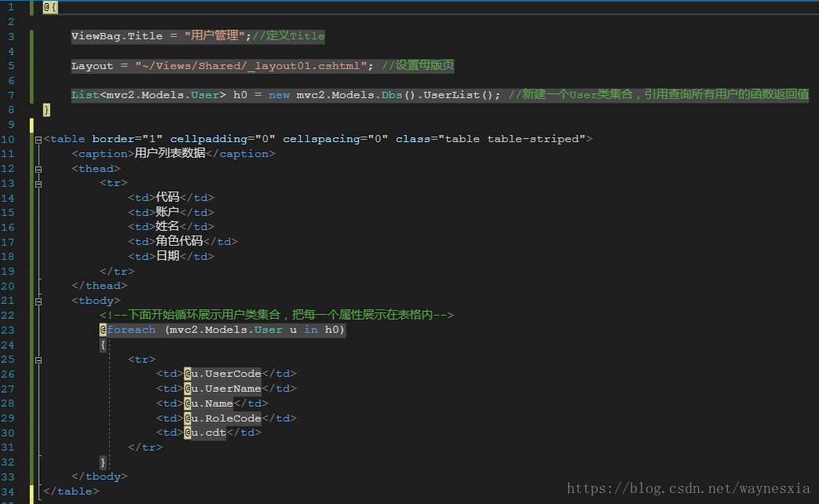Click the List keyword on line 7

(85, 95)
